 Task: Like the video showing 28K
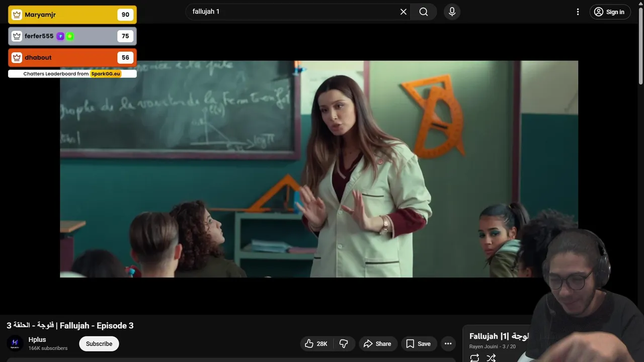316,344
